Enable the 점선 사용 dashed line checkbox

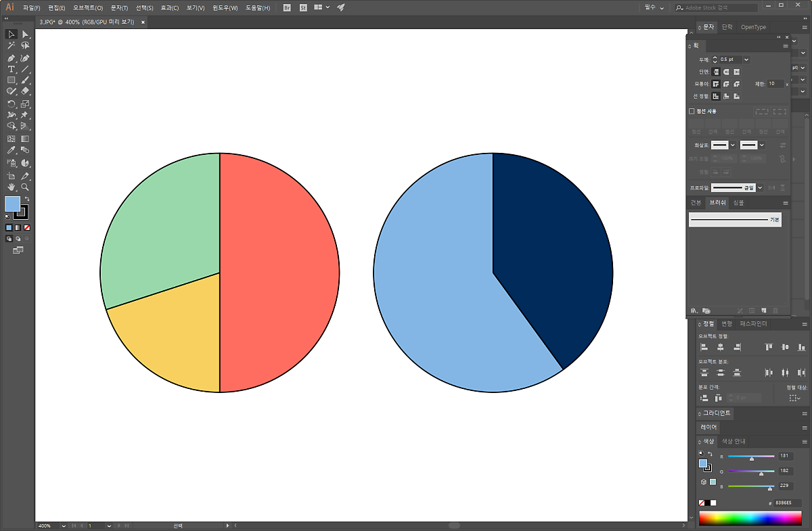(x=692, y=111)
